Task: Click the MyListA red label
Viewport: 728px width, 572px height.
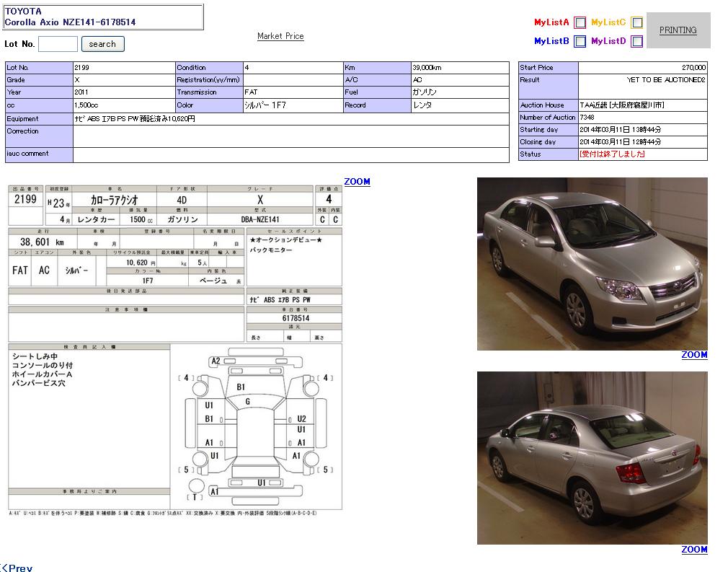Action: [551, 22]
